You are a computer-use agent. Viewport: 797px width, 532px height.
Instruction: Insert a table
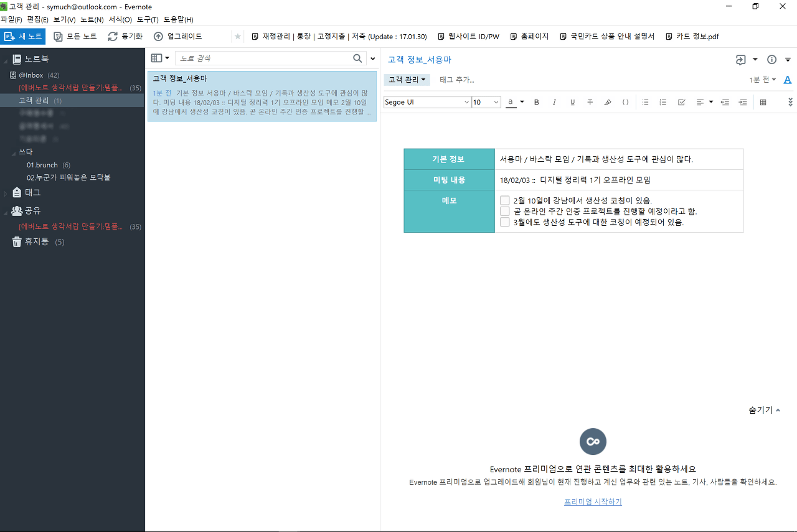pos(763,102)
